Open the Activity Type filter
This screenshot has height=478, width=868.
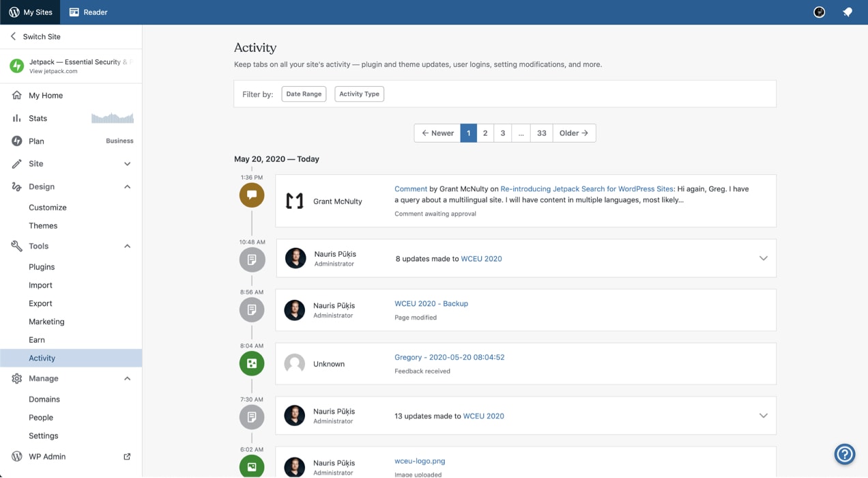[359, 94]
